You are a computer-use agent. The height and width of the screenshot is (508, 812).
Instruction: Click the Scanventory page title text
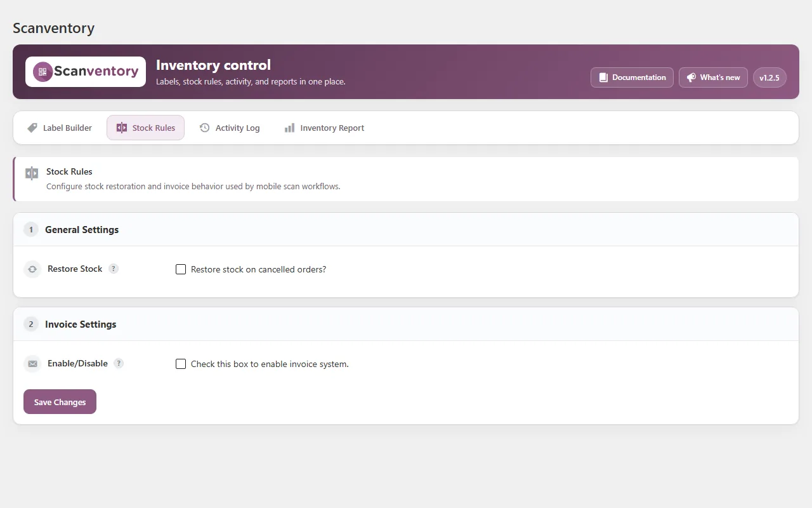click(53, 28)
